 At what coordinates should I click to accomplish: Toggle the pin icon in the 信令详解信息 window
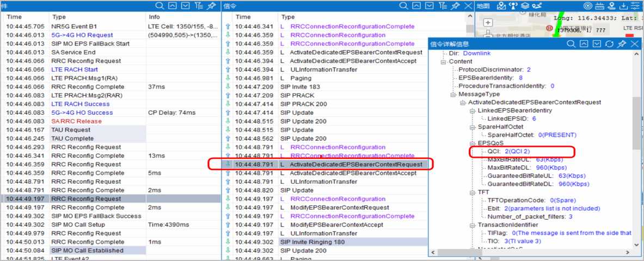click(622, 44)
